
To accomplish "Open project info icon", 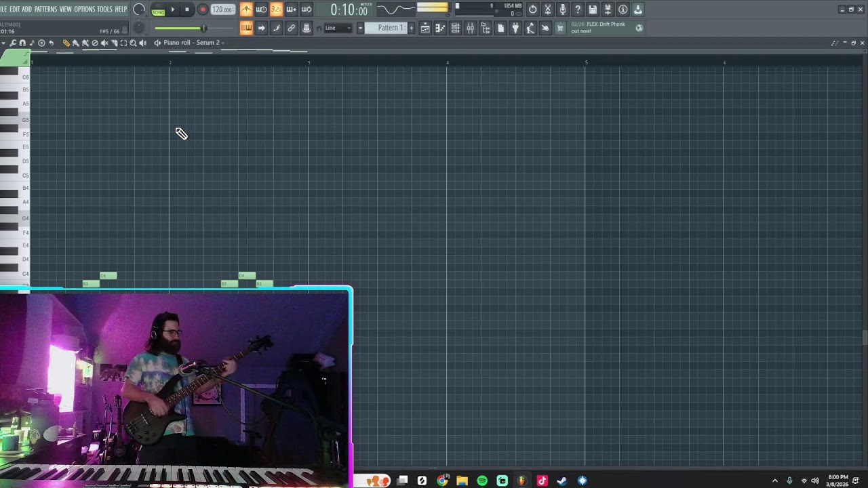I will [623, 9].
